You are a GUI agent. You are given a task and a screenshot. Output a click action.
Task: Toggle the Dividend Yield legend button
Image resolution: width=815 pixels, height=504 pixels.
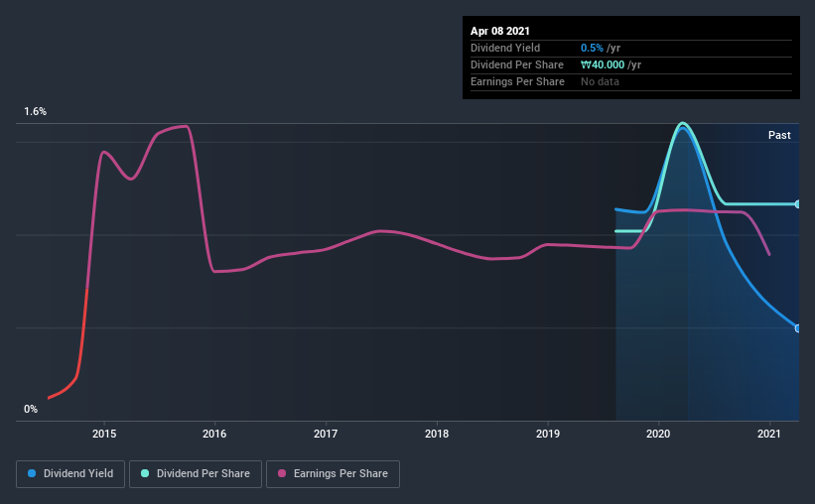pos(70,474)
